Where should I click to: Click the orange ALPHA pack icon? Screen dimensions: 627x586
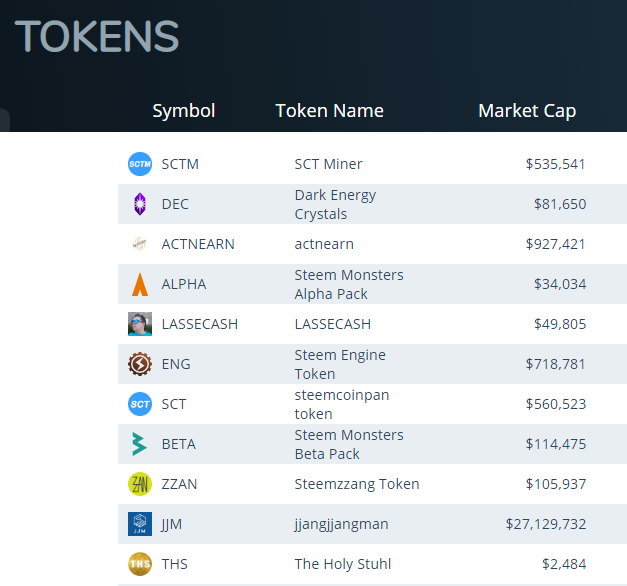(x=140, y=284)
